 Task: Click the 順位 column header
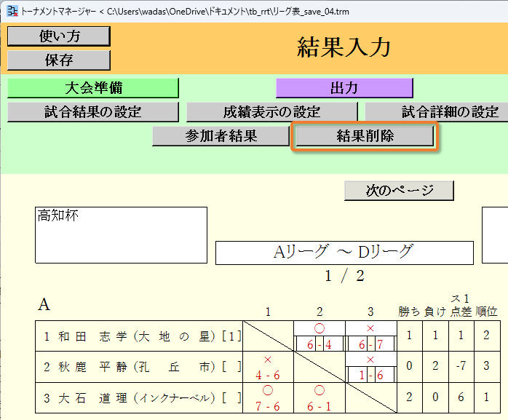(x=487, y=312)
